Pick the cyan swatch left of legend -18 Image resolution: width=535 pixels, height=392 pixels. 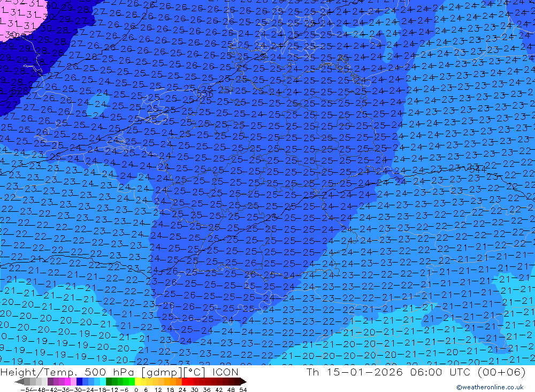click(103, 382)
